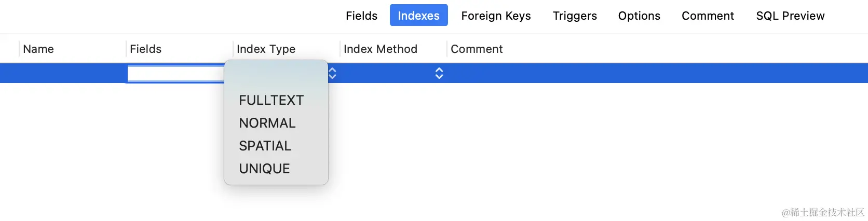Switch to the Fields tab
This screenshot has height=221, width=868.
tap(361, 16)
